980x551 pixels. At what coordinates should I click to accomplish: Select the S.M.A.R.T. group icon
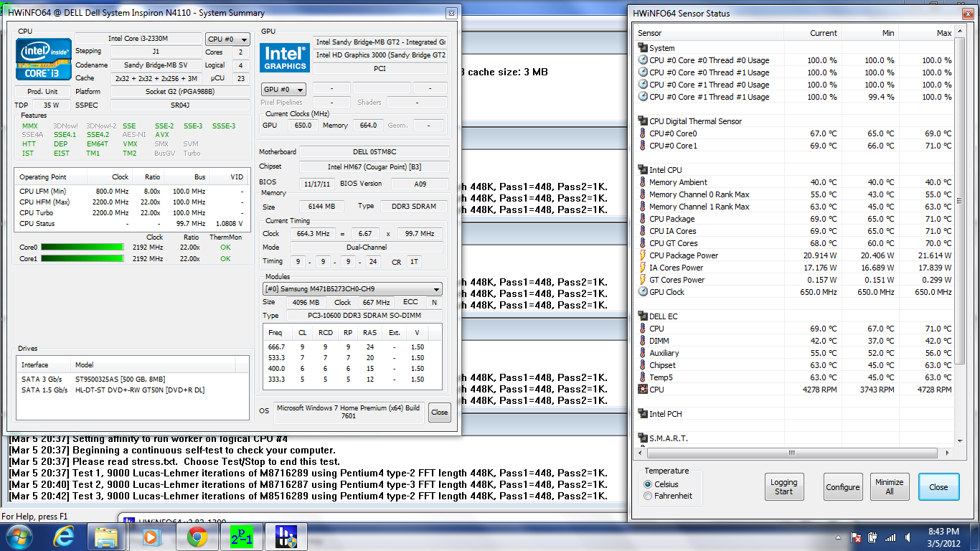click(x=643, y=438)
